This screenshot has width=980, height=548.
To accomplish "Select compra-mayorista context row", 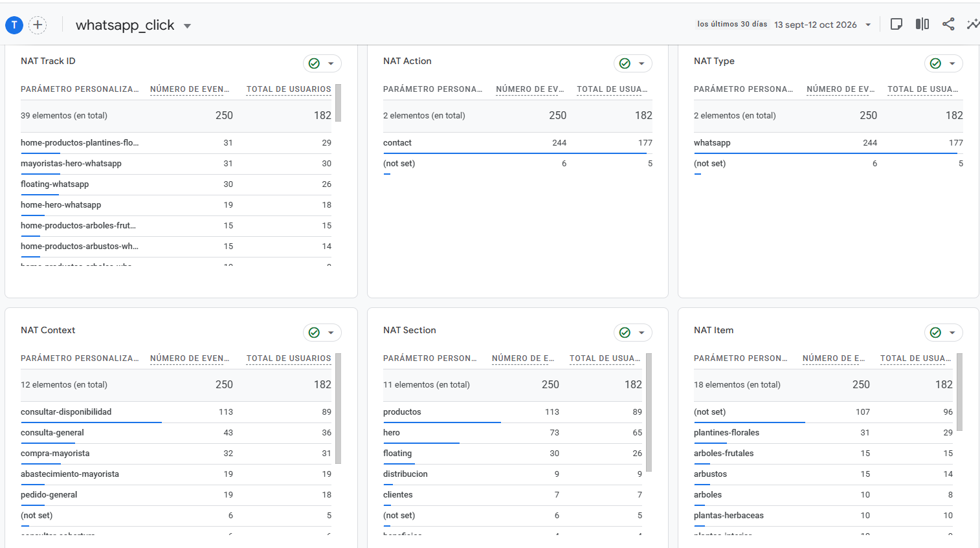I will [x=176, y=454].
